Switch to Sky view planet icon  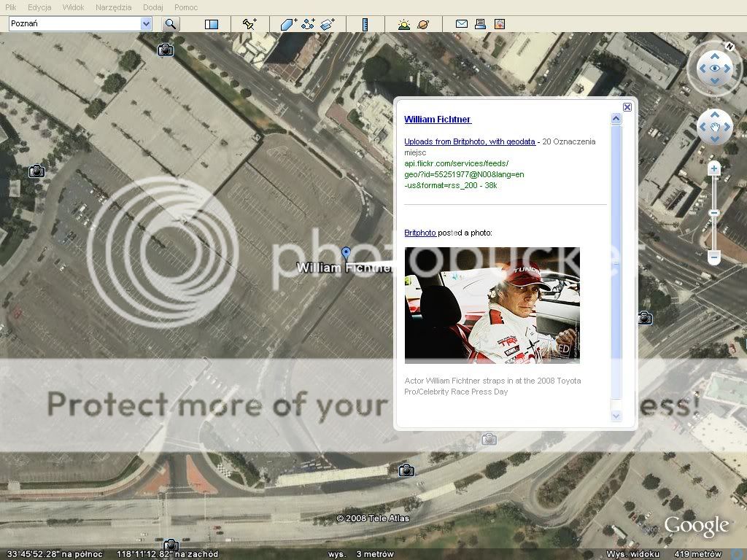click(423, 24)
